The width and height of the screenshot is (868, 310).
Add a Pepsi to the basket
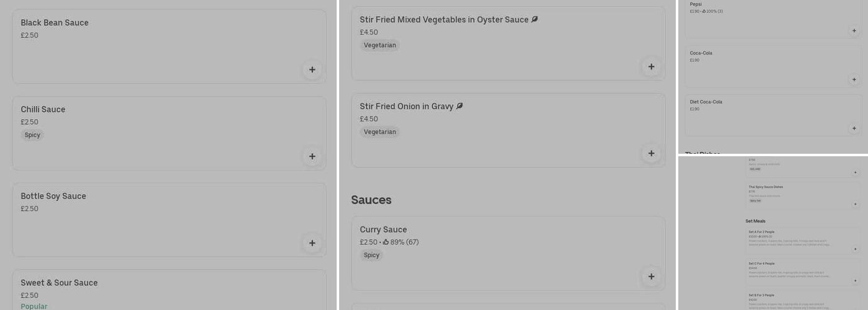(854, 30)
